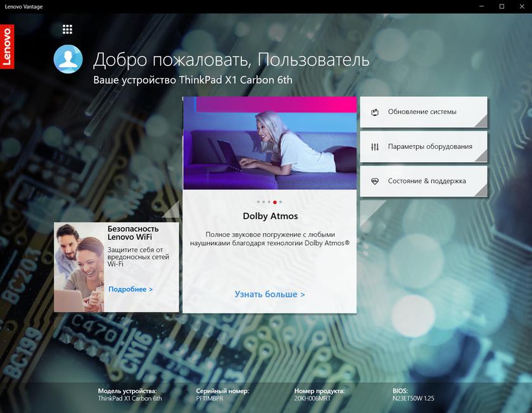Open Состояние & поддержка section
Image resolution: width=532 pixels, height=413 pixels.
tap(426, 181)
